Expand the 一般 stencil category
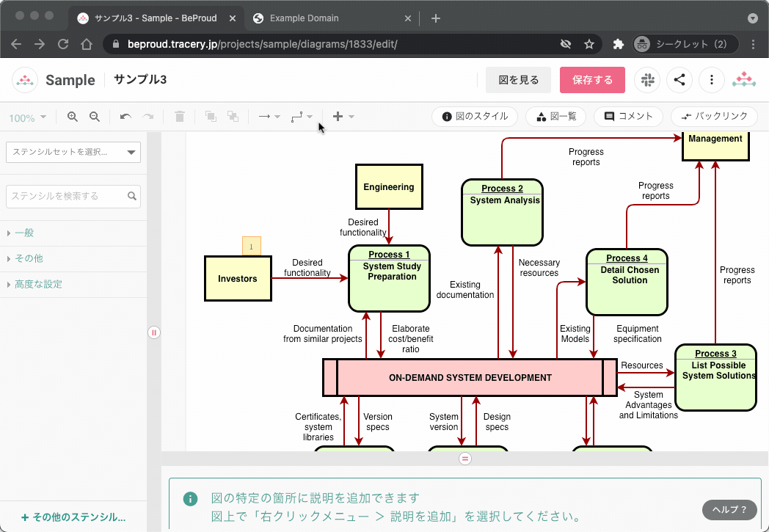The image size is (769, 532). [24, 233]
